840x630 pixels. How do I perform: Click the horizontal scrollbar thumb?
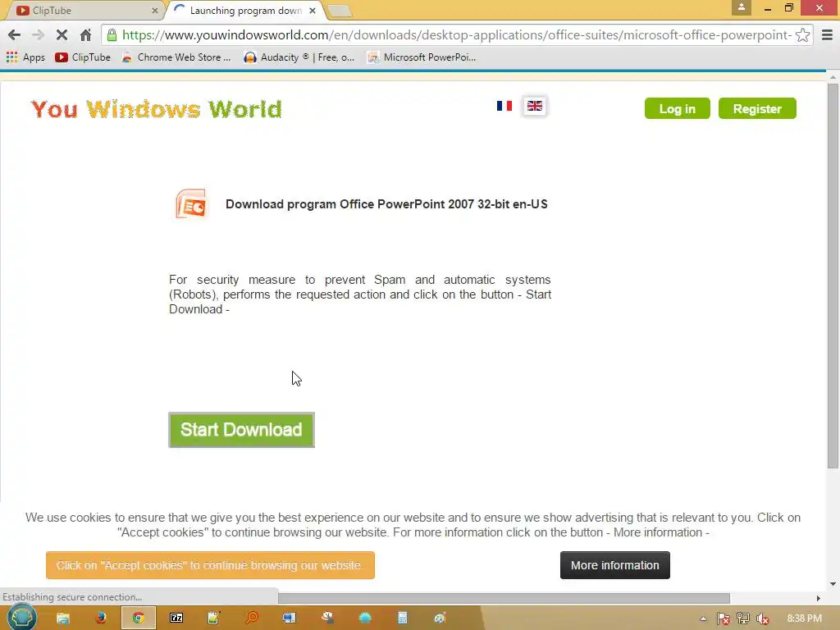[x=504, y=598]
